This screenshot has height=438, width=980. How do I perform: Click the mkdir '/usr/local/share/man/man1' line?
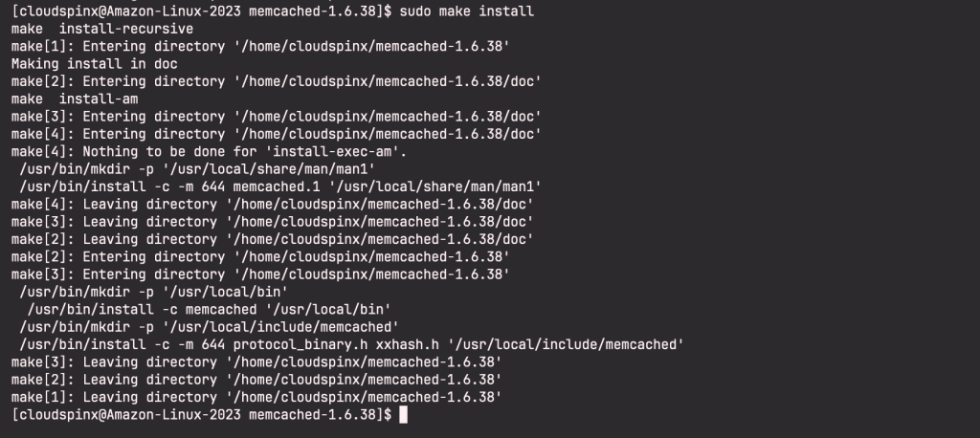pyautogui.click(x=197, y=168)
